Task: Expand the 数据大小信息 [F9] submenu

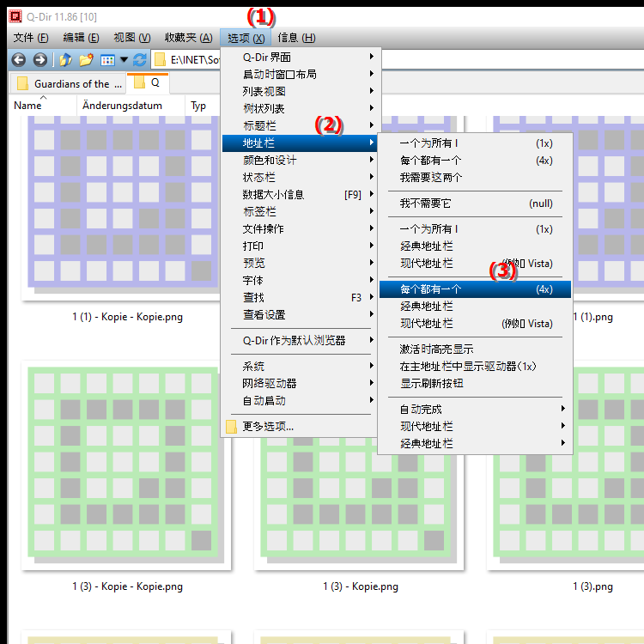Action: (301, 194)
